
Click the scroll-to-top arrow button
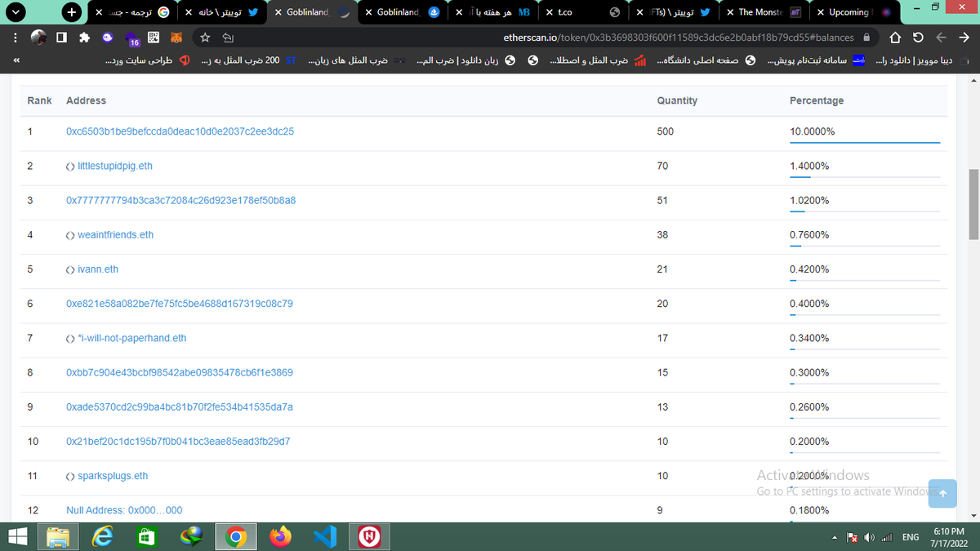(x=942, y=493)
